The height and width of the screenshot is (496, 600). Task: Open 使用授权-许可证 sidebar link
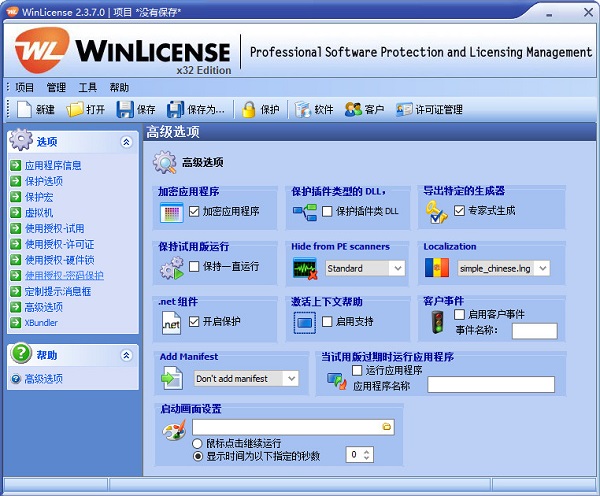tap(59, 244)
